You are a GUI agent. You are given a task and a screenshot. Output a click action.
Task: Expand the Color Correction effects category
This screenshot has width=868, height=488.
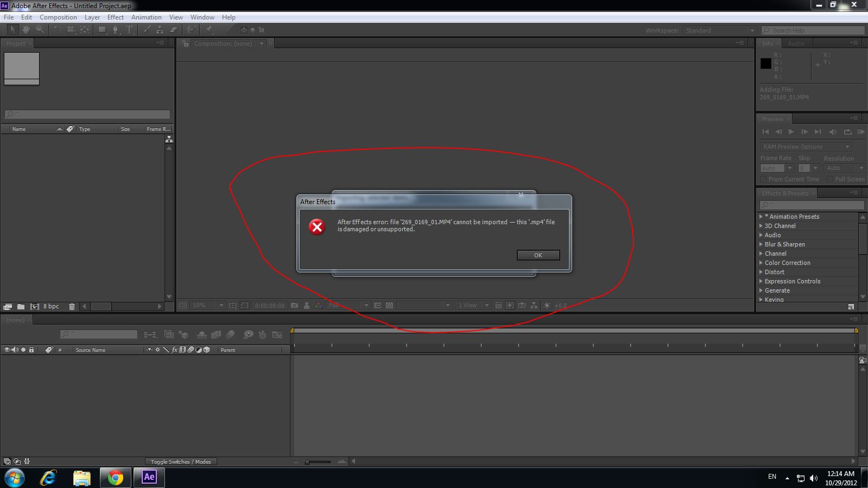pyautogui.click(x=761, y=263)
